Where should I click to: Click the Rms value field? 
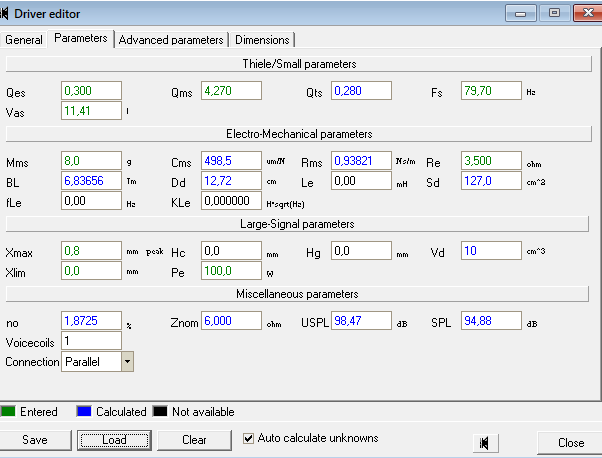(361, 160)
